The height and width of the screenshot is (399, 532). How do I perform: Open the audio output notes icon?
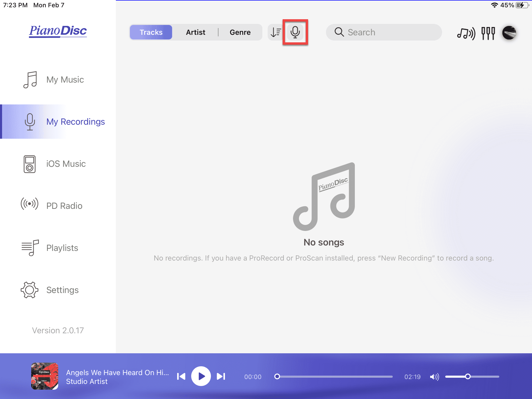pyautogui.click(x=466, y=33)
